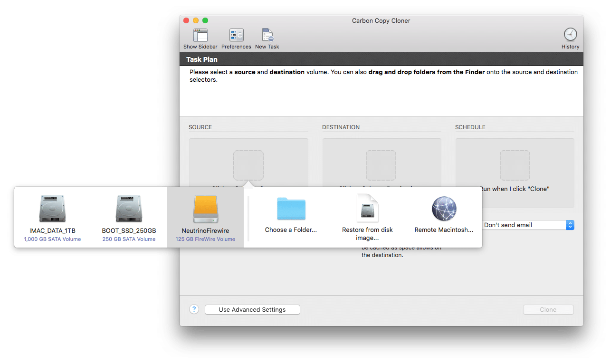
Task: Open the History clock icon
Action: tap(570, 35)
